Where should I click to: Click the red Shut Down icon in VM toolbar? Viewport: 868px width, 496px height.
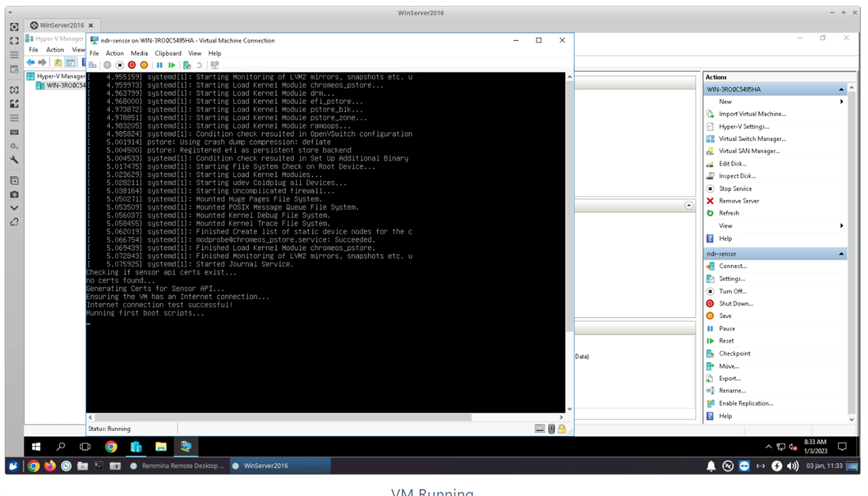(x=132, y=65)
